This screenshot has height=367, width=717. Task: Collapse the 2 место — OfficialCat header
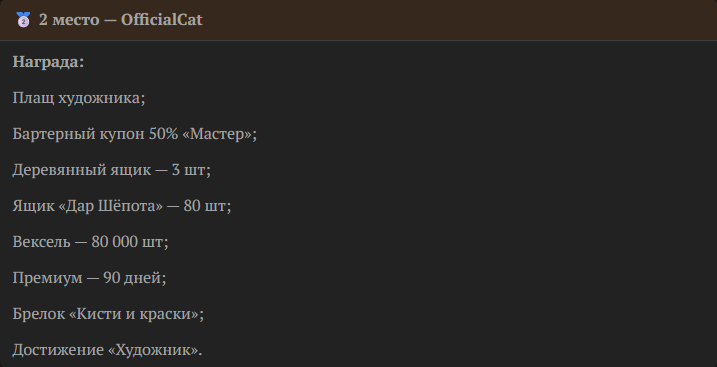pos(358,20)
